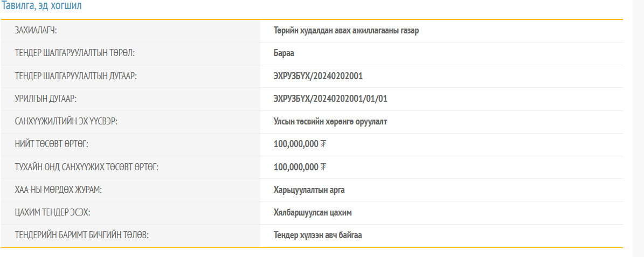Click the НИЙТ ТӨСӨВТ ӨРТӨГ label
Screen dimensions: 644x257
point(51,144)
